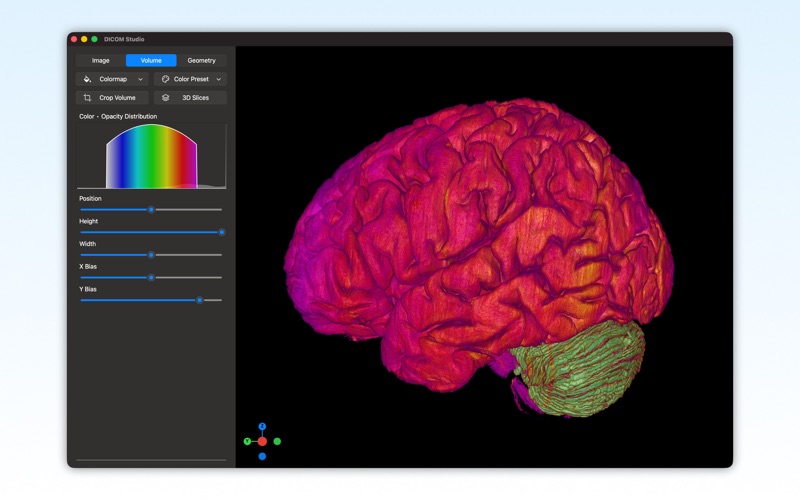
Task: Click the paint bucket Colormap icon
Action: coord(87,79)
